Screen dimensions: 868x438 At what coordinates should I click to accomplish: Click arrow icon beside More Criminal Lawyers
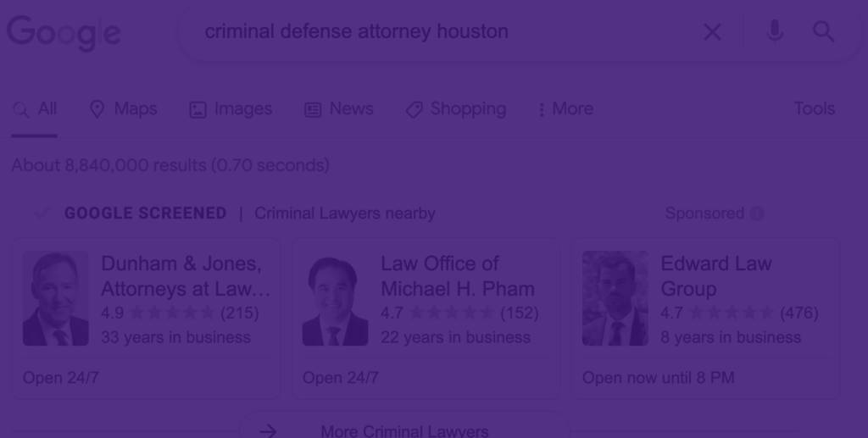click(x=268, y=430)
